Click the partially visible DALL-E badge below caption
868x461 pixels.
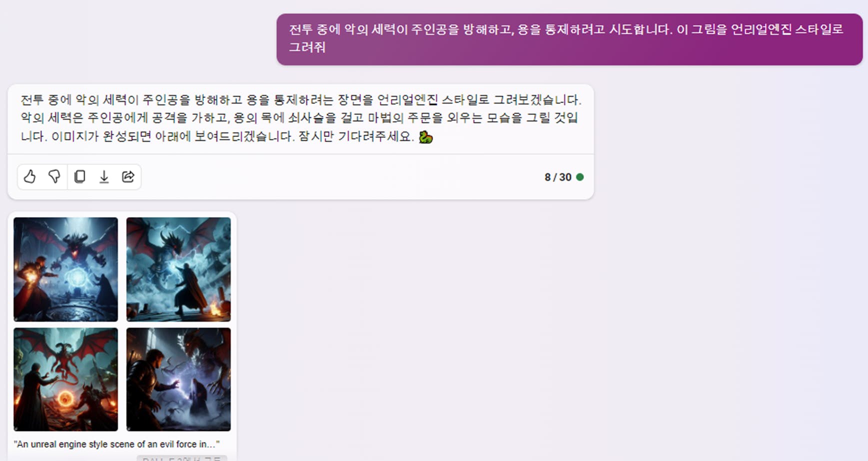(182, 458)
